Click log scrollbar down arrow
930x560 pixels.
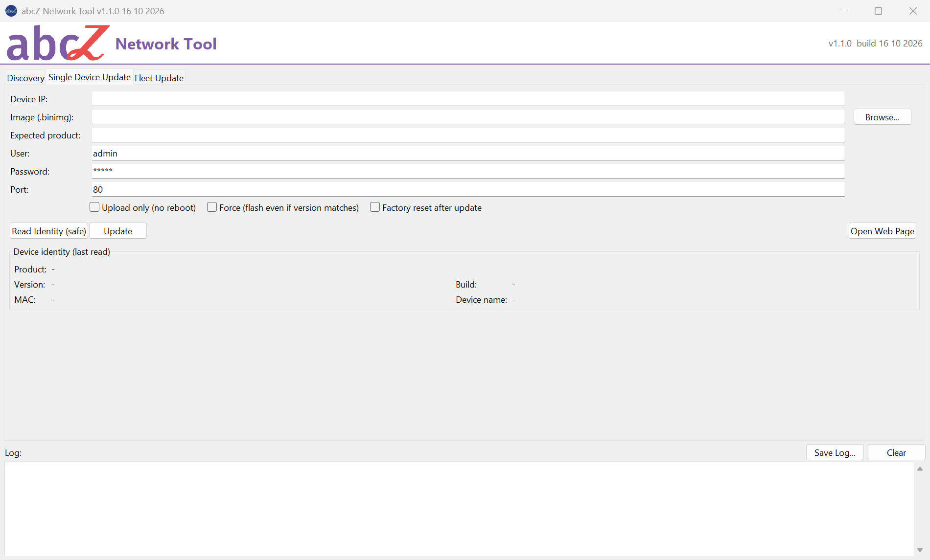[920, 550]
